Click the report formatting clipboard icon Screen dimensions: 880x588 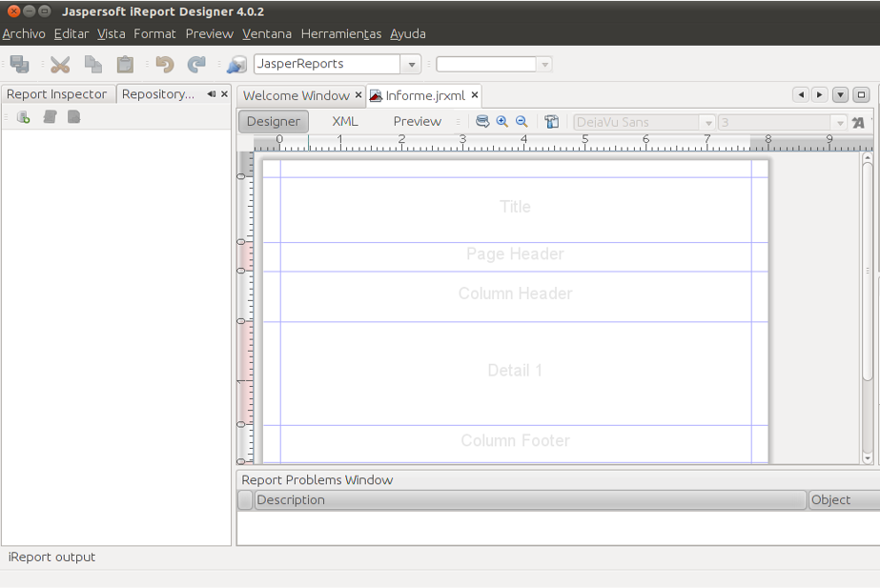(x=552, y=121)
